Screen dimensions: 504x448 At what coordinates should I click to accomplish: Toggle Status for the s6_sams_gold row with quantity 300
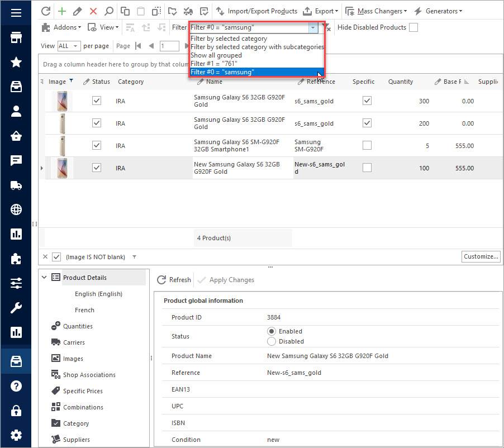coord(97,101)
